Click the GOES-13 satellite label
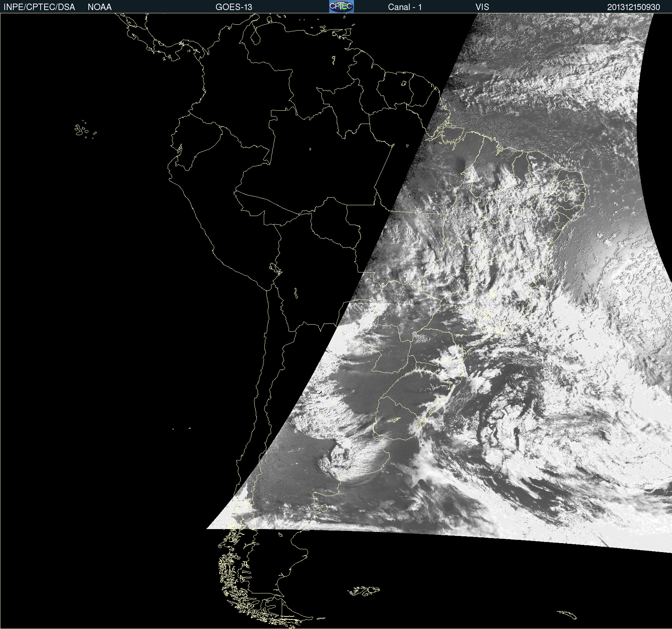672x629 pixels. pos(234,7)
